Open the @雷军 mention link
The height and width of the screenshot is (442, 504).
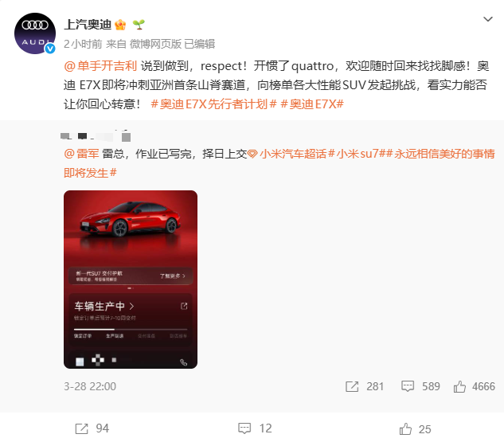tap(81, 154)
